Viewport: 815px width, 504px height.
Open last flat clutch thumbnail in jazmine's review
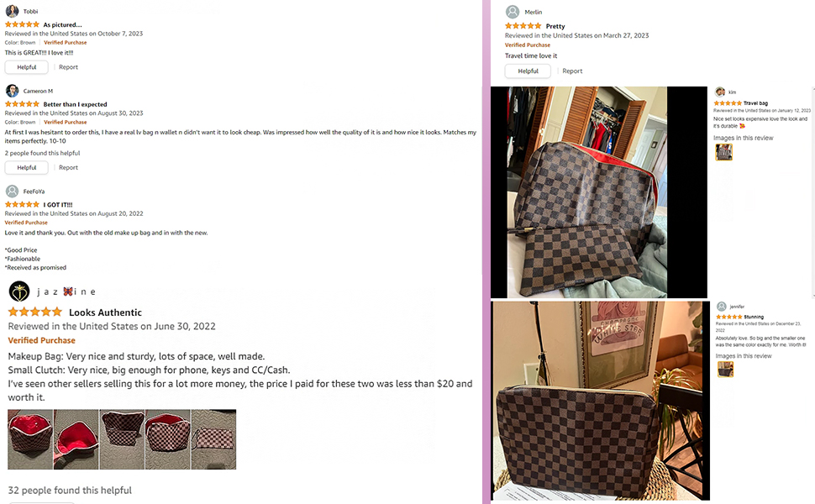(213, 439)
